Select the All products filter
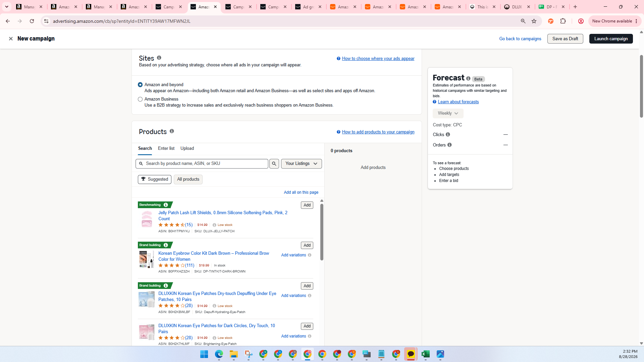 [188, 179]
